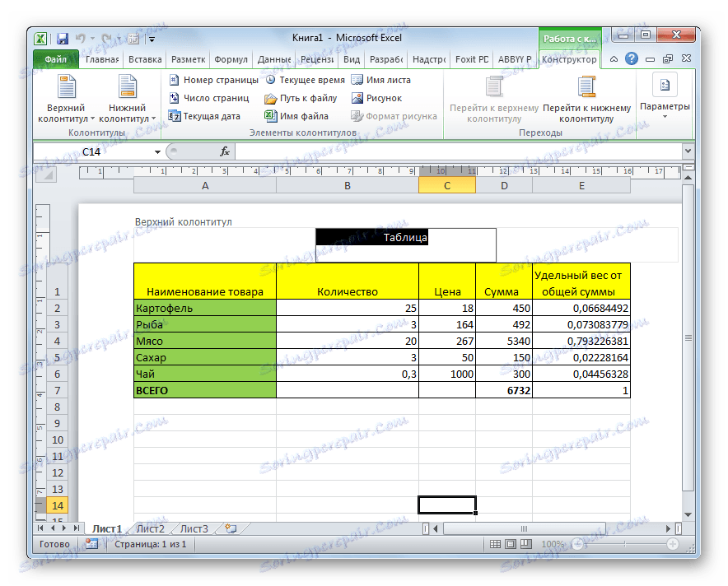Insert Имя листа element
Viewport: 728px width, 586px height.
pyautogui.click(x=381, y=80)
